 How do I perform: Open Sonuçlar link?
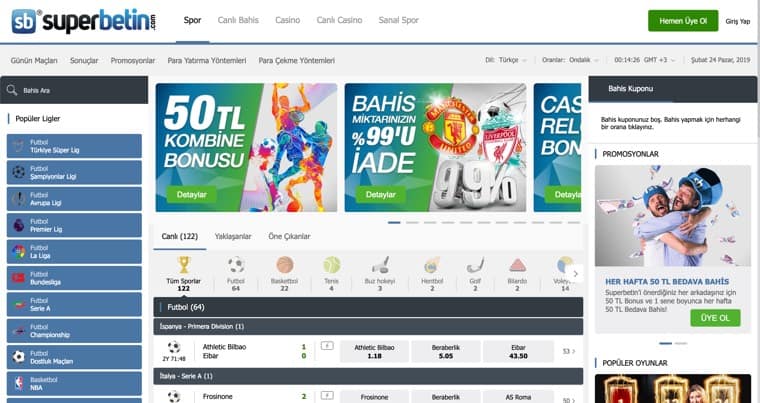click(x=84, y=61)
